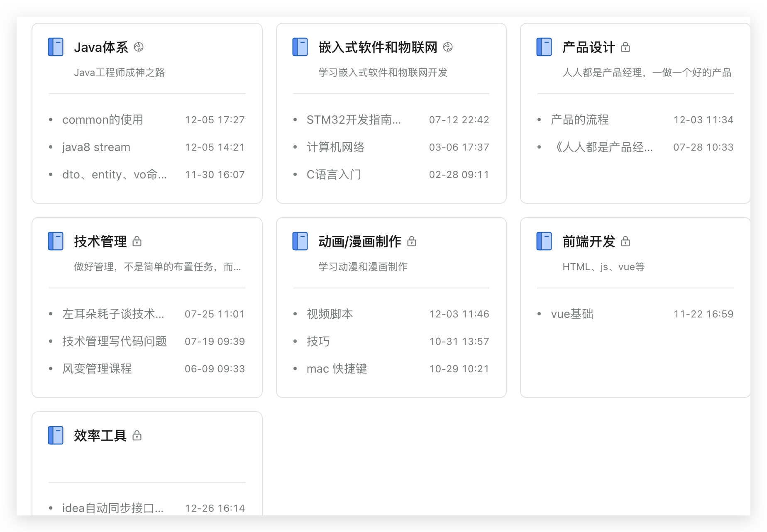
Task: Open the document 视频脚本
Action: [x=330, y=314]
